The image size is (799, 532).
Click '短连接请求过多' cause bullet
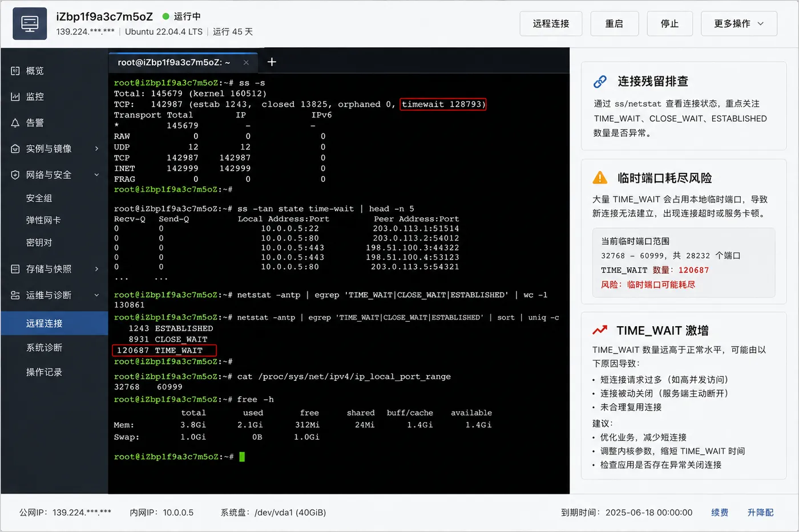664,380
